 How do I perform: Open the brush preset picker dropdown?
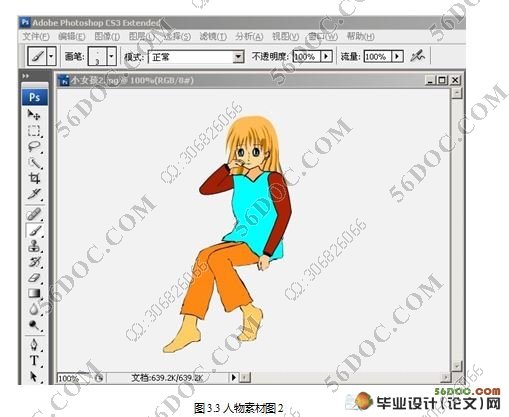coord(111,56)
